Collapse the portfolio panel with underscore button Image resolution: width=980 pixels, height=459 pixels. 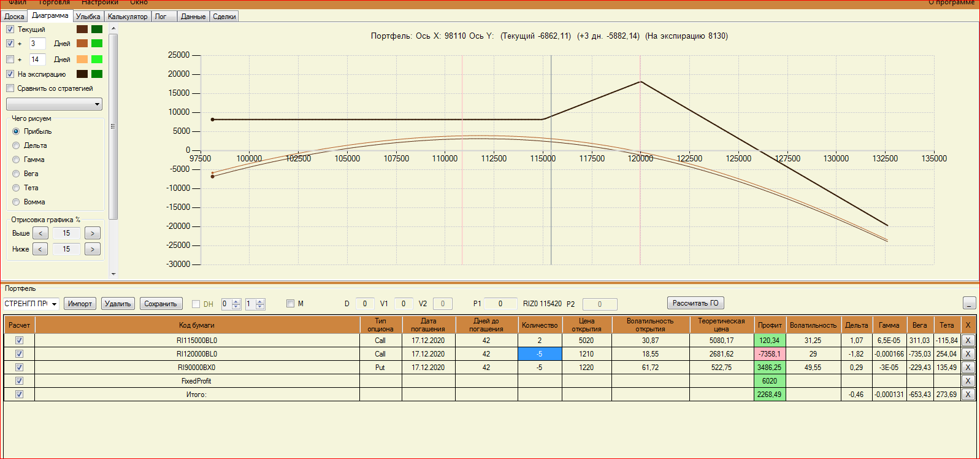tap(969, 303)
